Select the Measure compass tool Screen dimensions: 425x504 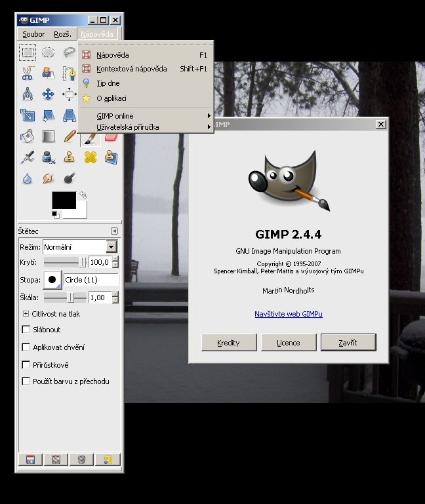pyautogui.click(x=28, y=94)
